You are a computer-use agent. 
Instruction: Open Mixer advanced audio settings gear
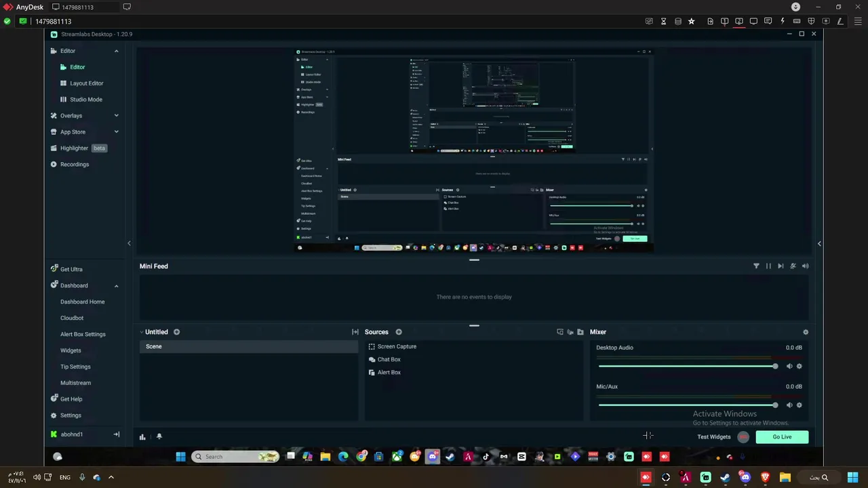tap(806, 332)
